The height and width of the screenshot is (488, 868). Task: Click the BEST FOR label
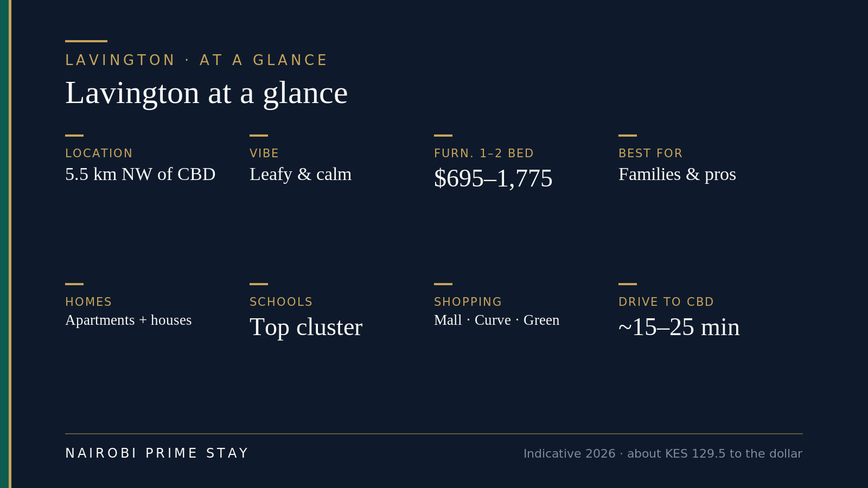[650, 153]
